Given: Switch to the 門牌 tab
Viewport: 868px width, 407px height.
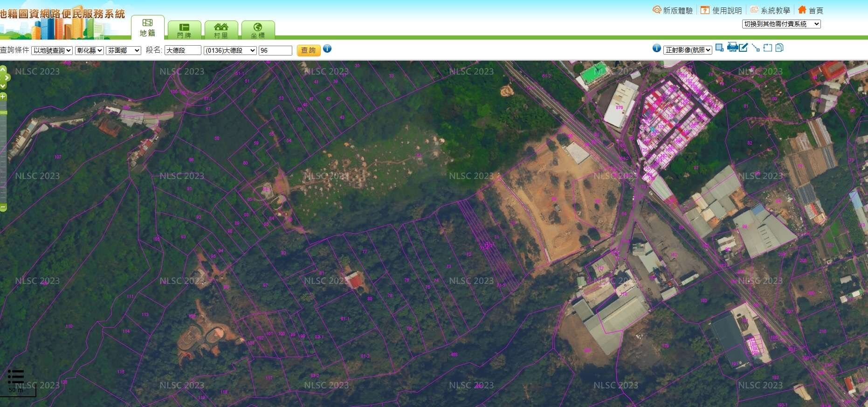Looking at the screenshot, I should coord(184,30).
